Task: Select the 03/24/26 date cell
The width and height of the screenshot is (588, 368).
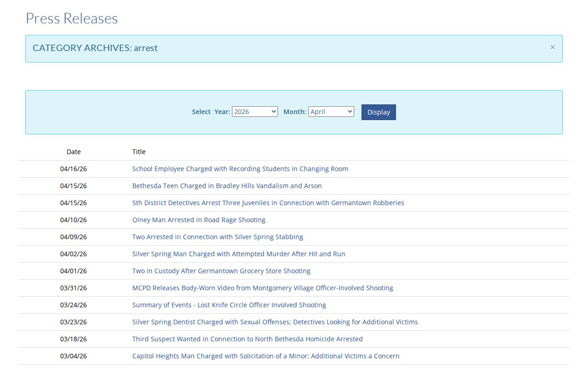Action: point(73,305)
